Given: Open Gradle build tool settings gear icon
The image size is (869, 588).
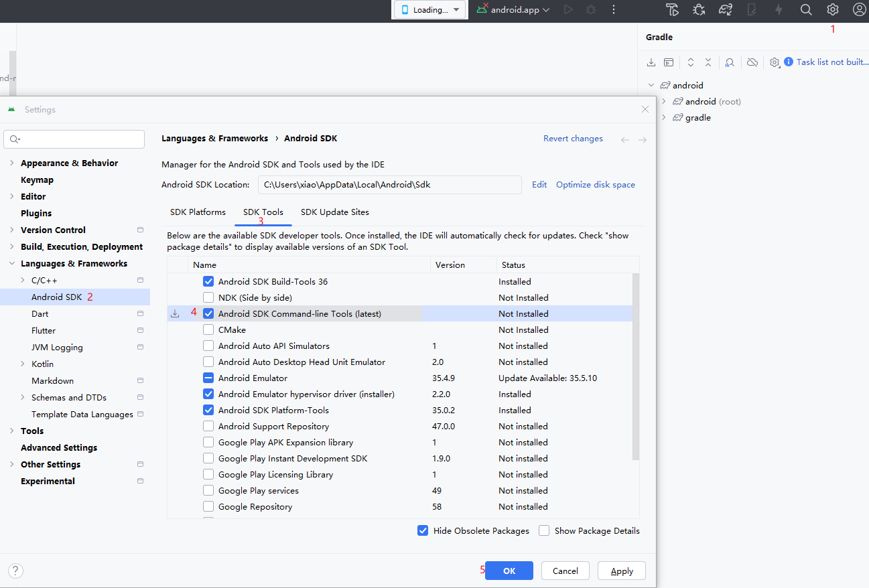Looking at the screenshot, I should coord(775,62).
